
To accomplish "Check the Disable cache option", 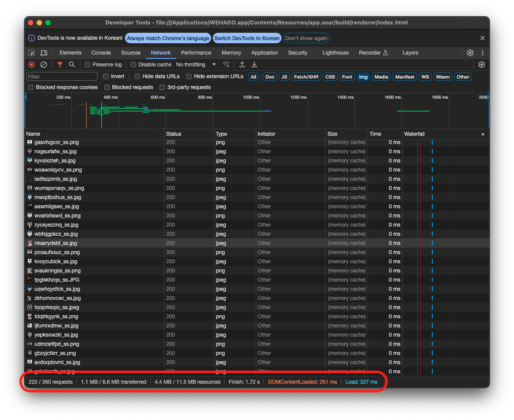I will click(133, 65).
